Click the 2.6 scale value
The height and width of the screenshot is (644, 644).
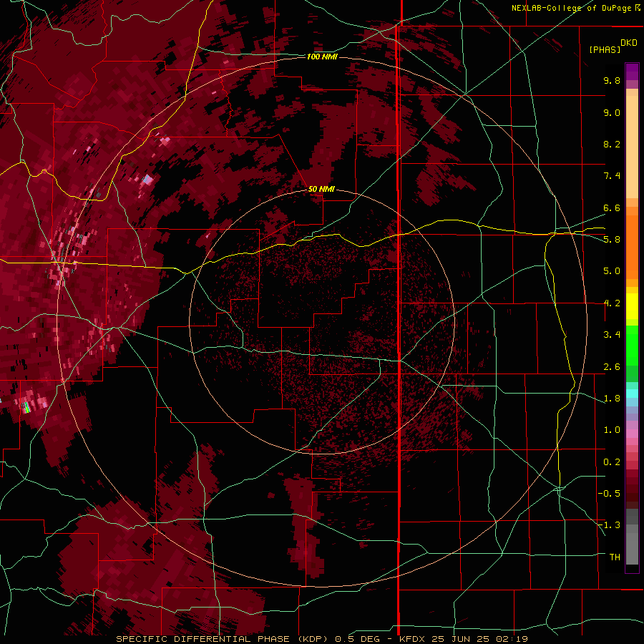612,367
